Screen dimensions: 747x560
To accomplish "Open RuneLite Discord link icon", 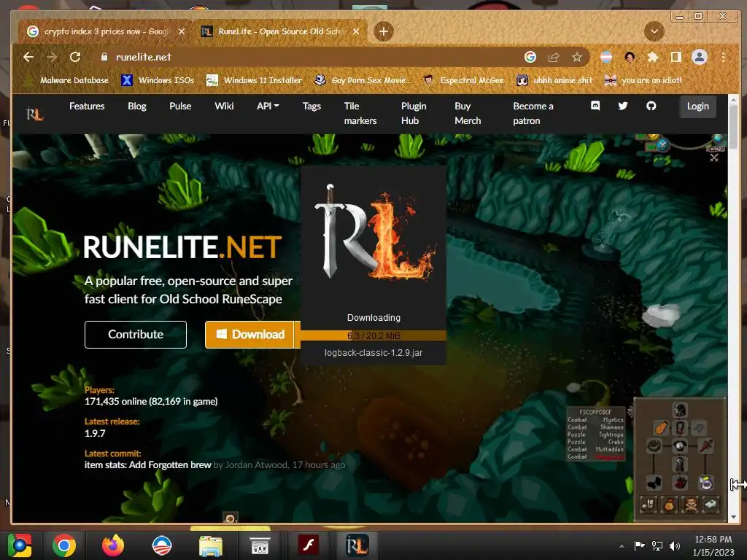I will pyautogui.click(x=595, y=106).
